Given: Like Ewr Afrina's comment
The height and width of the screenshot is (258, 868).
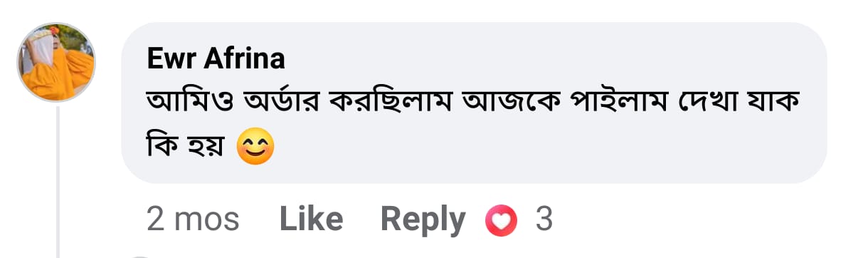Looking at the screenshot, I should pos(311,220).
